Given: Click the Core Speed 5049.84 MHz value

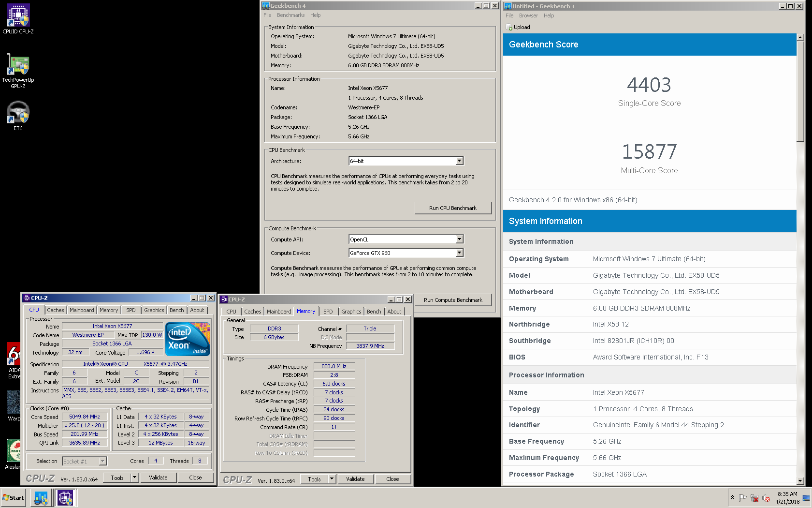Looking at the screenshot, I should [x=85, y=417].
